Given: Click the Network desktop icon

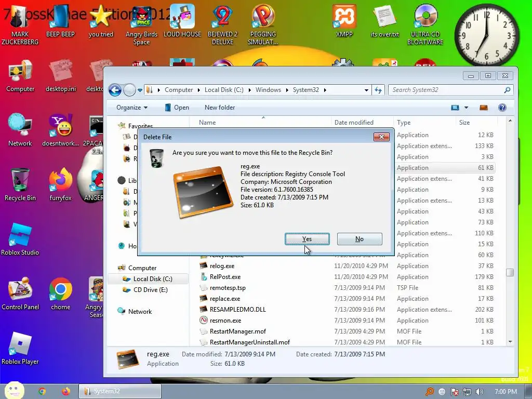Looking at the screenshot, I should (x=20, y=130).
